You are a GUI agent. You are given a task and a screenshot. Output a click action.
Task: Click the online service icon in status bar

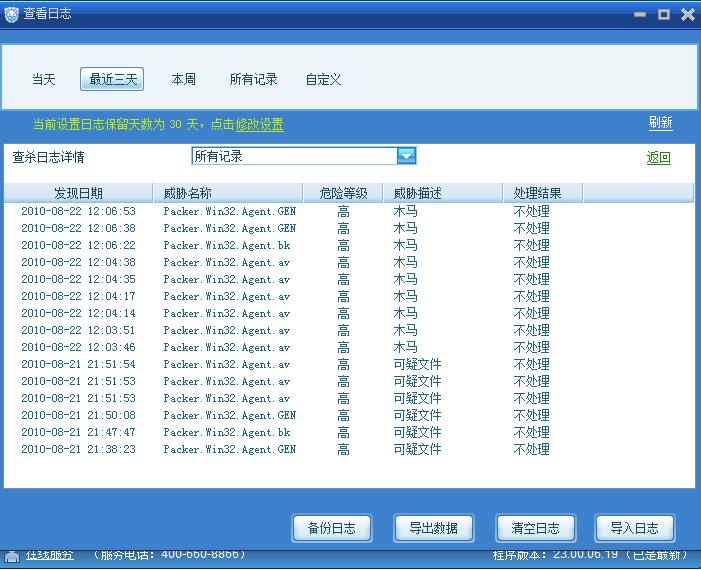pos(12,556)
